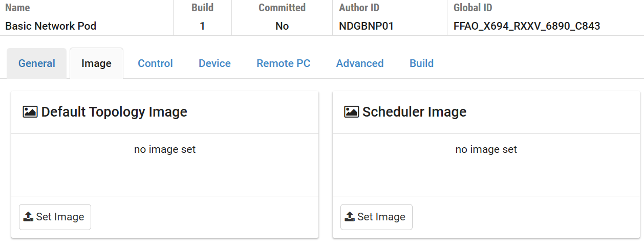
Task: Click the upload icon under Default Topology Image
Action: pyautogui.click(x=29, y=217)
